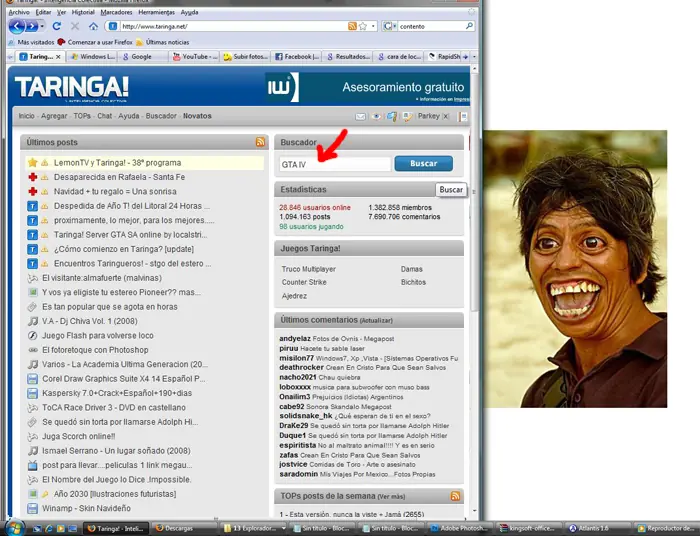The image size is (700, 536).
Task: Open the Últimas noticias bookmark feed
Action: [163, 42]
